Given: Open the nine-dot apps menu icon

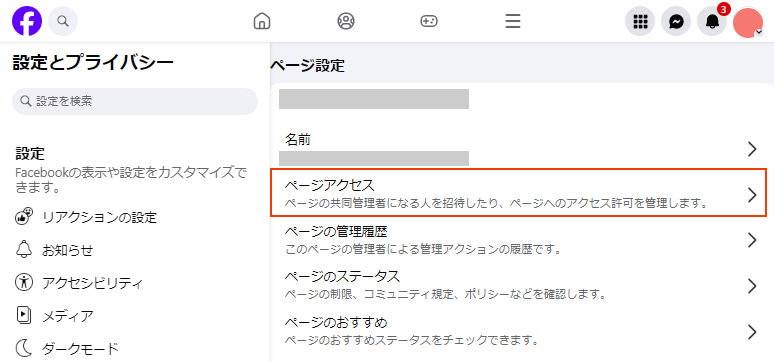Looking at the screenshot, I should (x=640, y=21).
